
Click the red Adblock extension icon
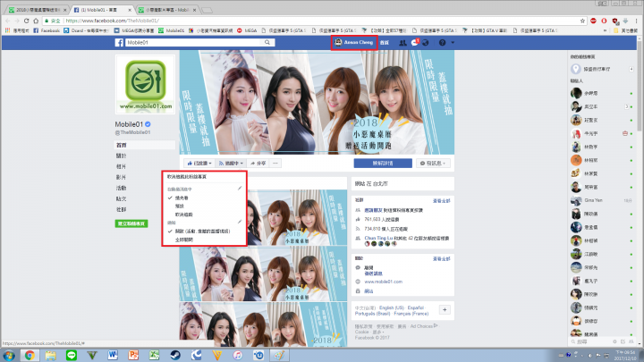[x=594, y=21]
